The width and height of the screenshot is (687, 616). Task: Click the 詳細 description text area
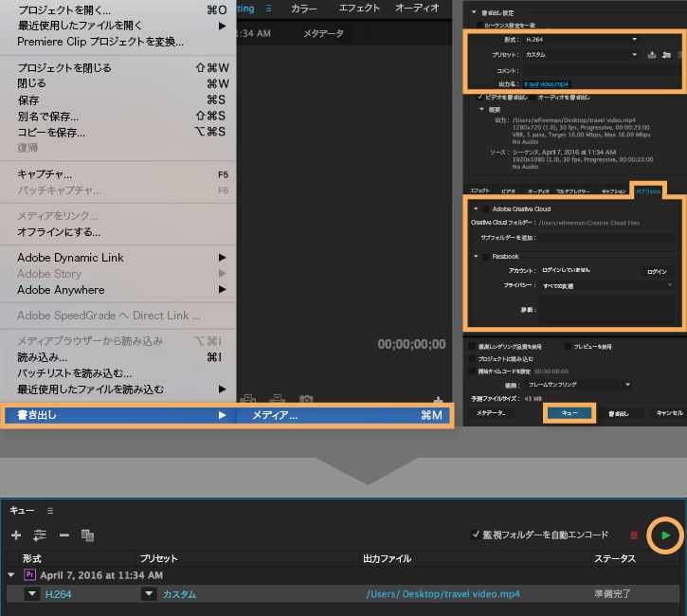tap(606, 309)
